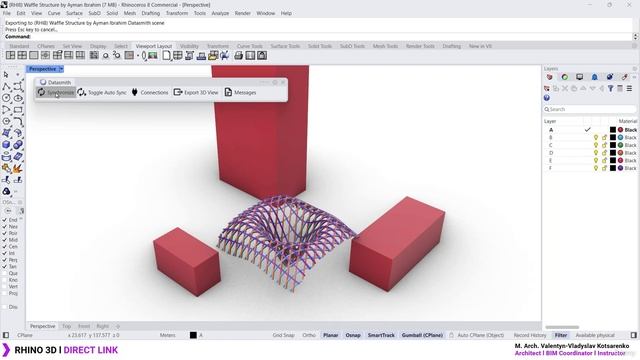
Task: Open the File menu
Action: [x=7, y=13]
